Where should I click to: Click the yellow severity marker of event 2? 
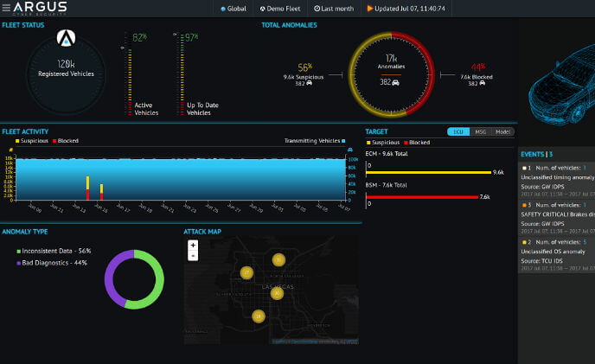[524, 242]
